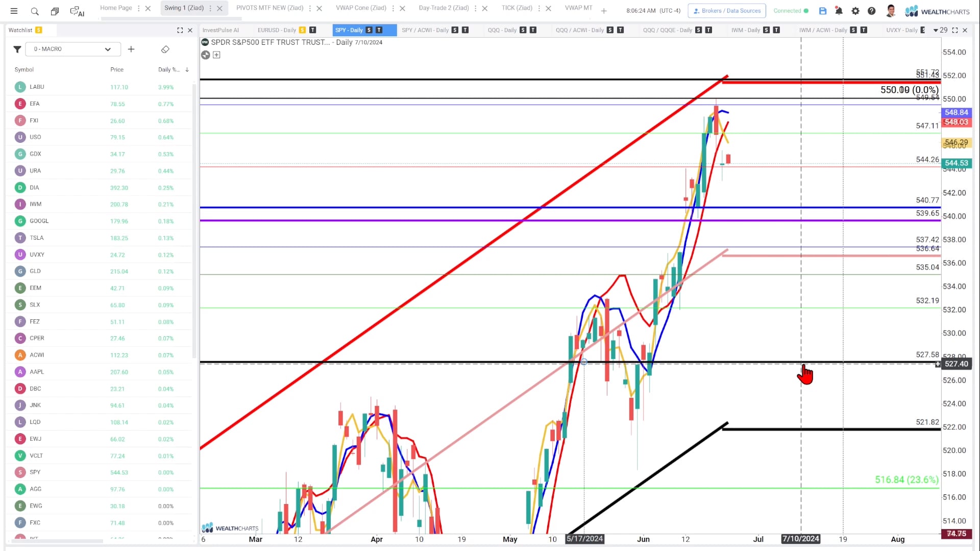Maximize the chart panel
Viewport: 980px width, 551px height.
coord(955,30)
